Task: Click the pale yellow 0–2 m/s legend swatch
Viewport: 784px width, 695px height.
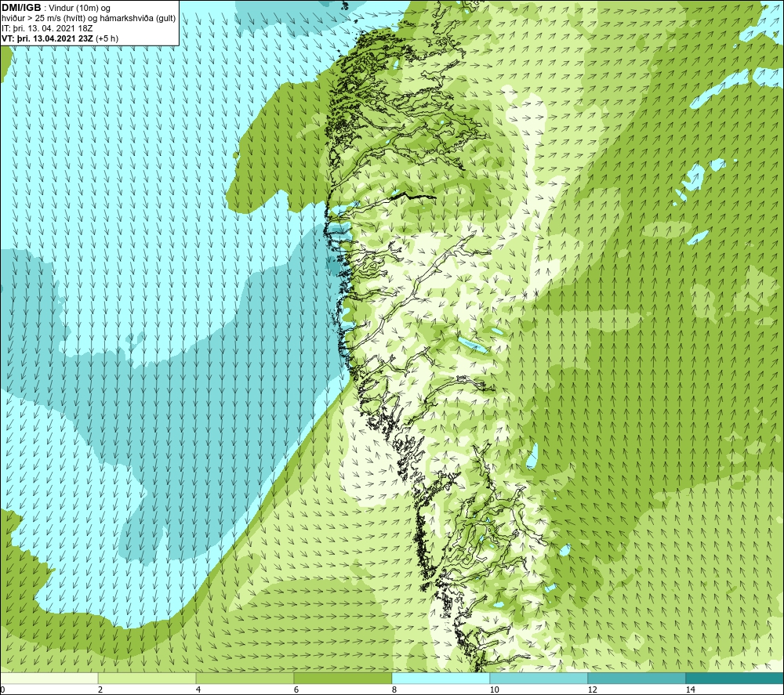Action: point(49,678)
